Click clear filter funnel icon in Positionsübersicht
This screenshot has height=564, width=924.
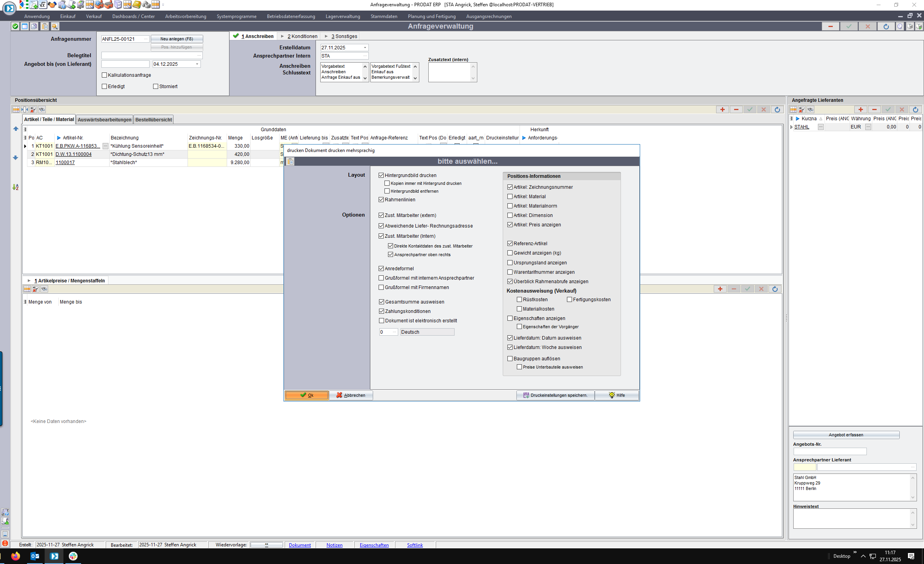coord(33,110)
